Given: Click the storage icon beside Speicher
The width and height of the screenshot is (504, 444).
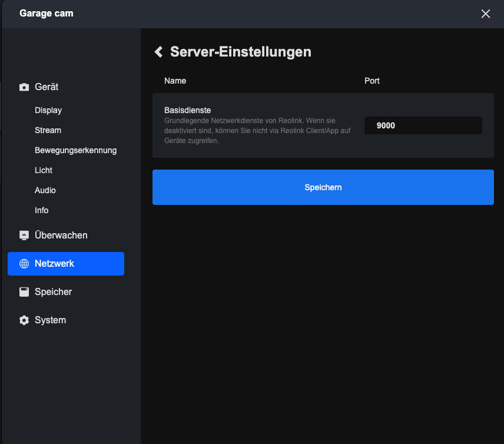Looking at the screenshot, I should tap(24, 292).
